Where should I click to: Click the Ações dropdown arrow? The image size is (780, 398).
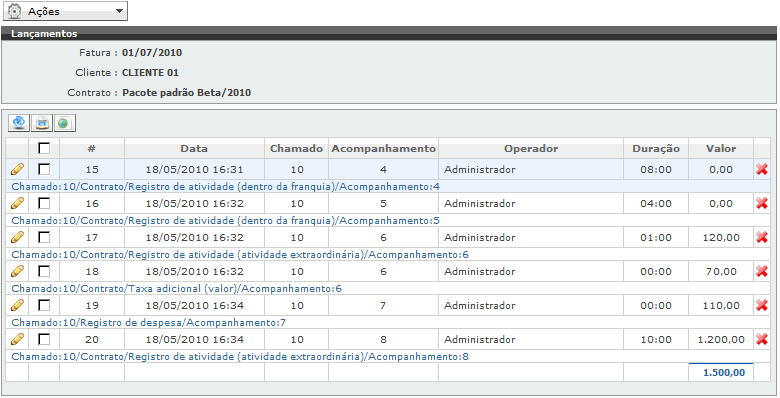pyautogui.click(x=119, y=11)
